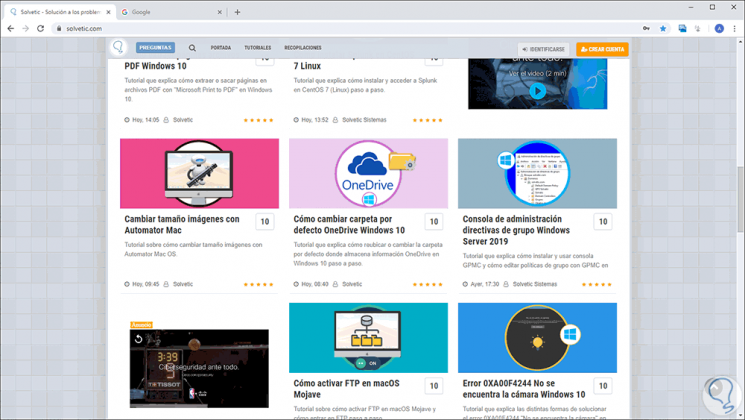Click the score 10 badge on OneDrive card

pos(434,221)
